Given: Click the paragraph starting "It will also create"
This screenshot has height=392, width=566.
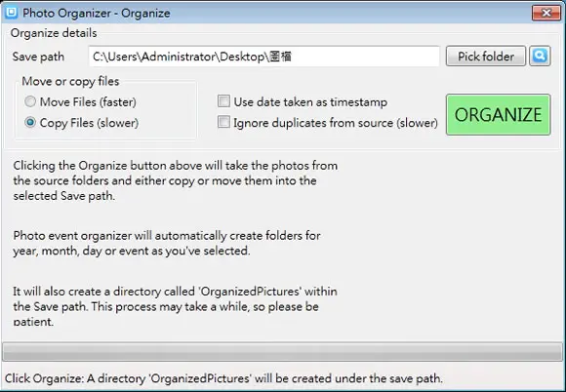Looking at the screenshot, I should pyautogui.click(x=175, y=306).
